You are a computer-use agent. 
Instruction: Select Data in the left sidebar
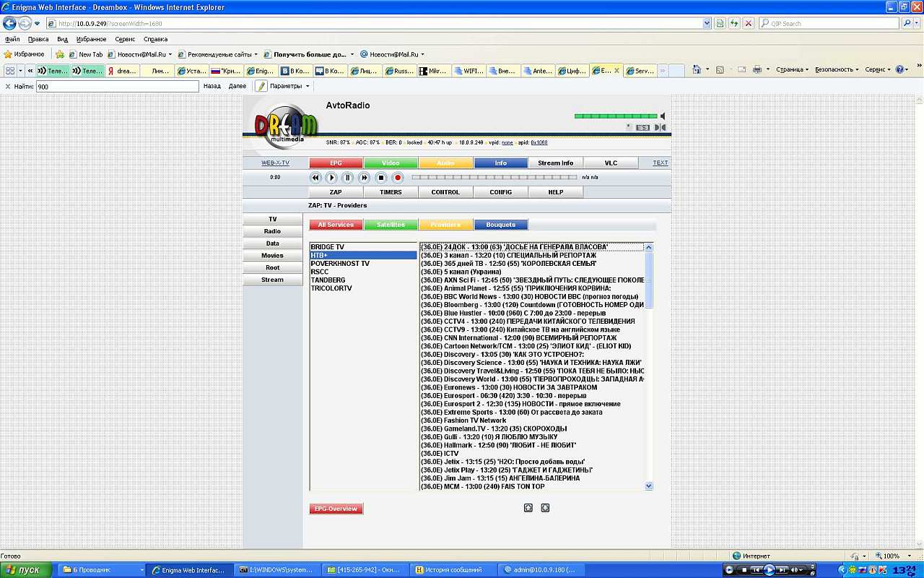[x=273, y=243]
